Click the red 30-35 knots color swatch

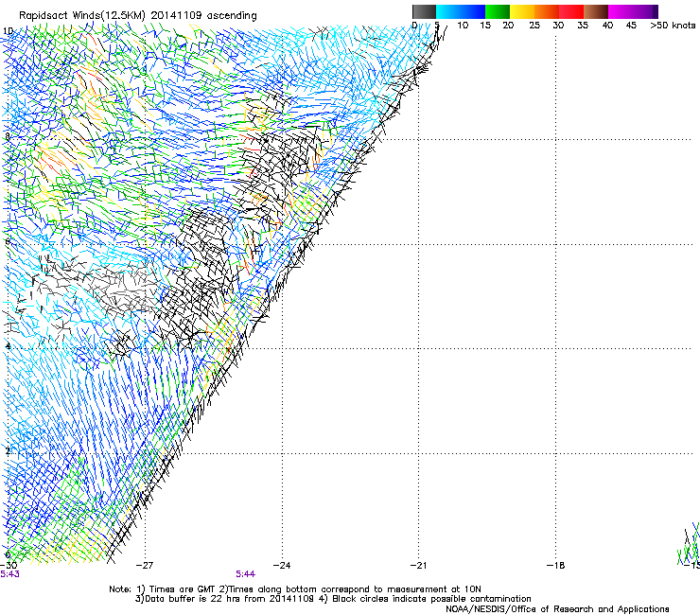571,11
